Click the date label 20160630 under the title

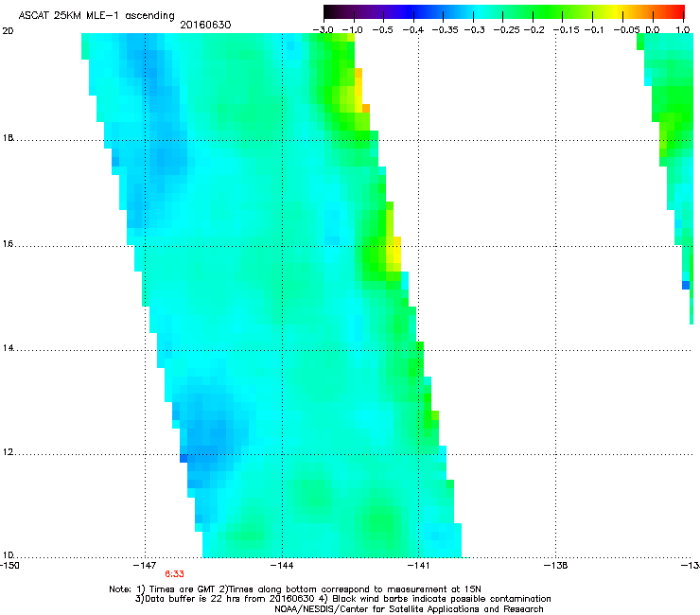[205, 25]
